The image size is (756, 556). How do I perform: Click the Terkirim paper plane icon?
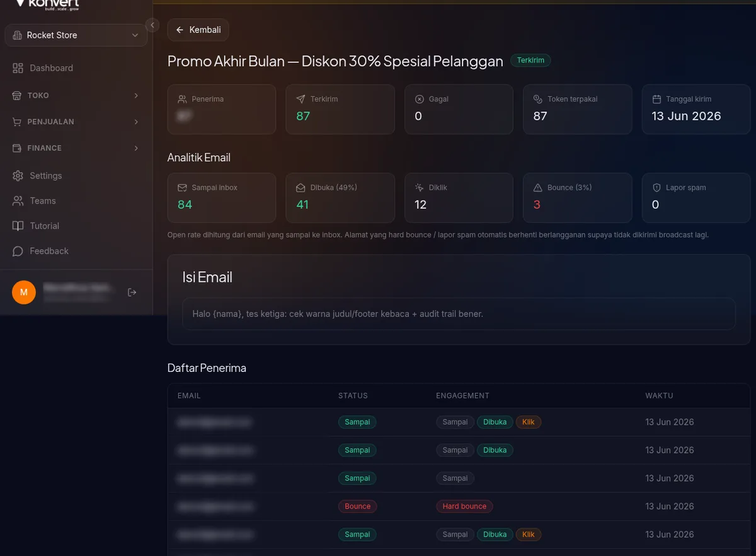pyautogui.click(x=301, y=99)
